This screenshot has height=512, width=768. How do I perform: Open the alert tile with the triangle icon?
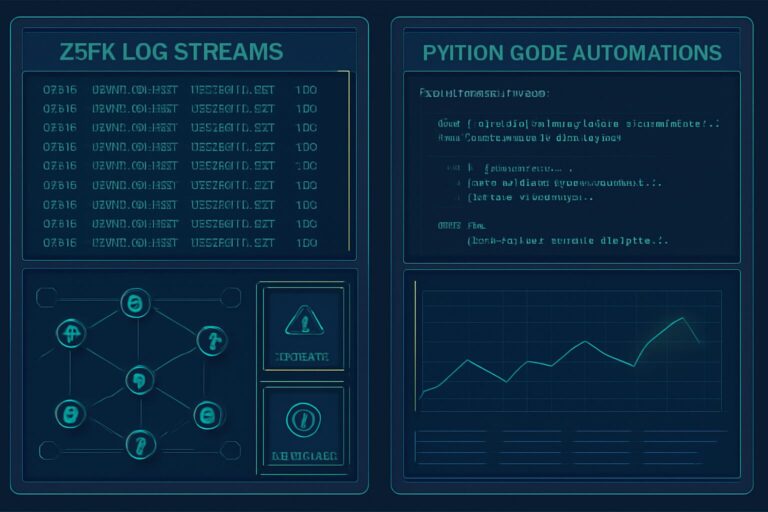point(303,329)
